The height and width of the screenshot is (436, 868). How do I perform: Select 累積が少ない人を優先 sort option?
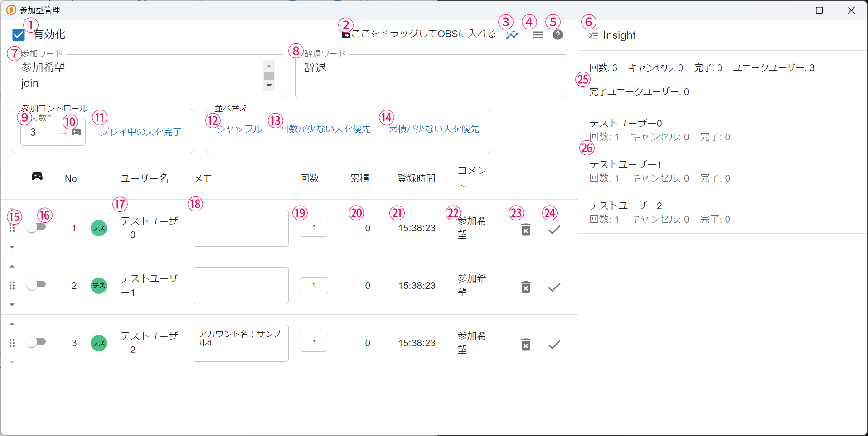pyautogui.click(x=434, y=129)
